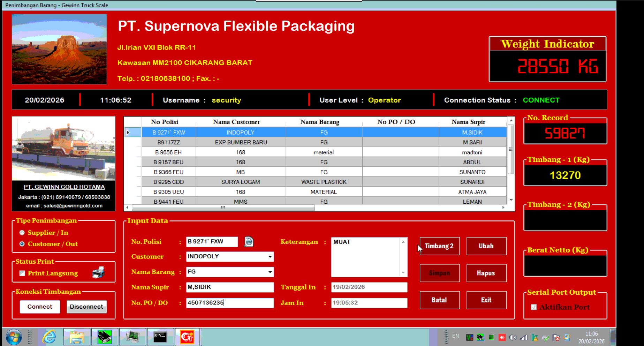Click the Keterangan scroll-down arrow
This screenshot has width=644, height=346.
403,273
